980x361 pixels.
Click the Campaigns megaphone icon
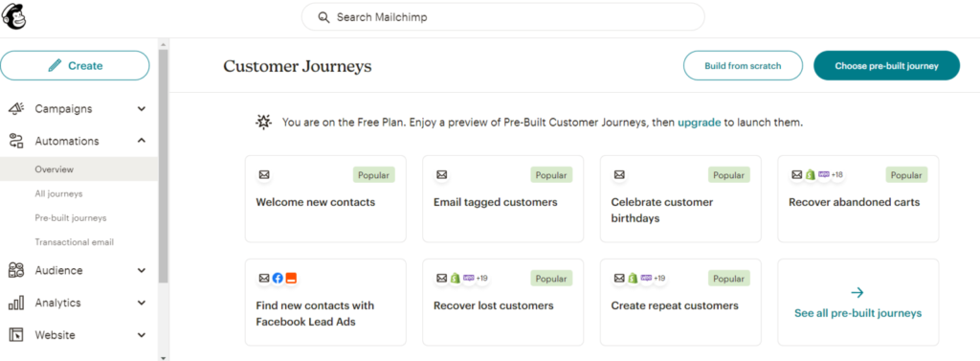[16, 109]
